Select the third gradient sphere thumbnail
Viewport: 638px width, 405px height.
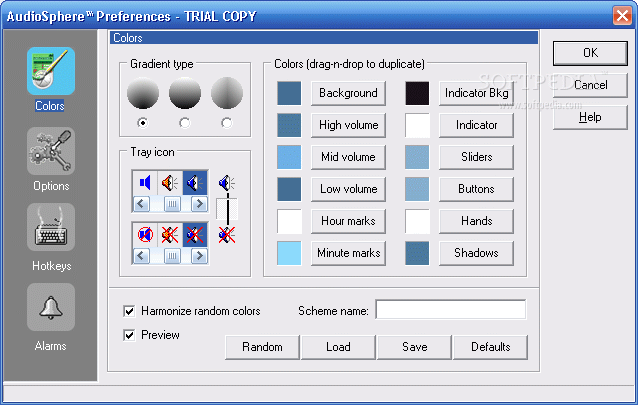coord(227,93)
